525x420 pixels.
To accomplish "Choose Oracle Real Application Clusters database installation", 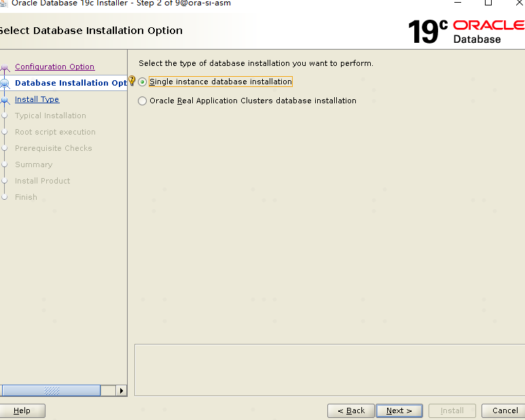I will coord(143,101).
